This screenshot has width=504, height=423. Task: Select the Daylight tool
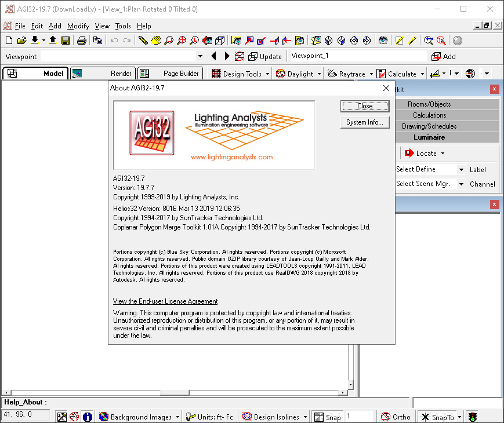point(297,73)
